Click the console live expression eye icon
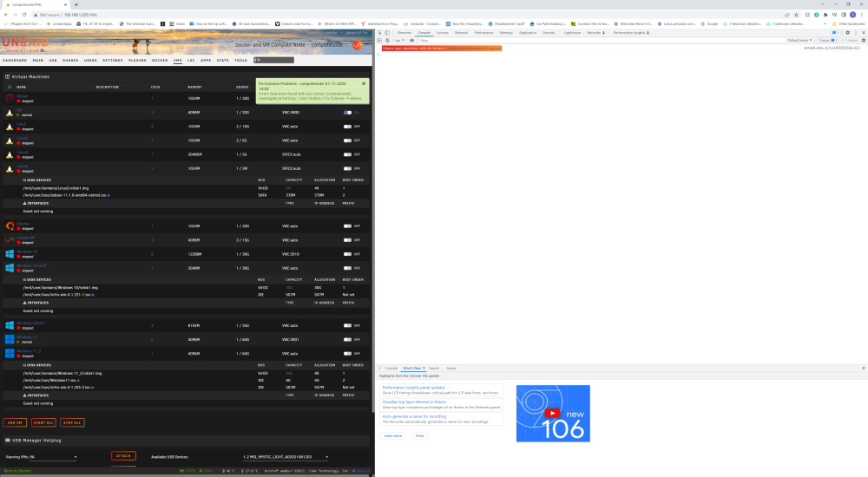This screenshot has height=477, width=868. coord(411,41)
